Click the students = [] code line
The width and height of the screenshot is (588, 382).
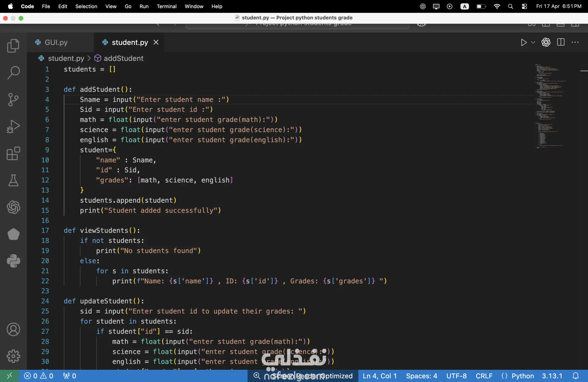[89, 69]
